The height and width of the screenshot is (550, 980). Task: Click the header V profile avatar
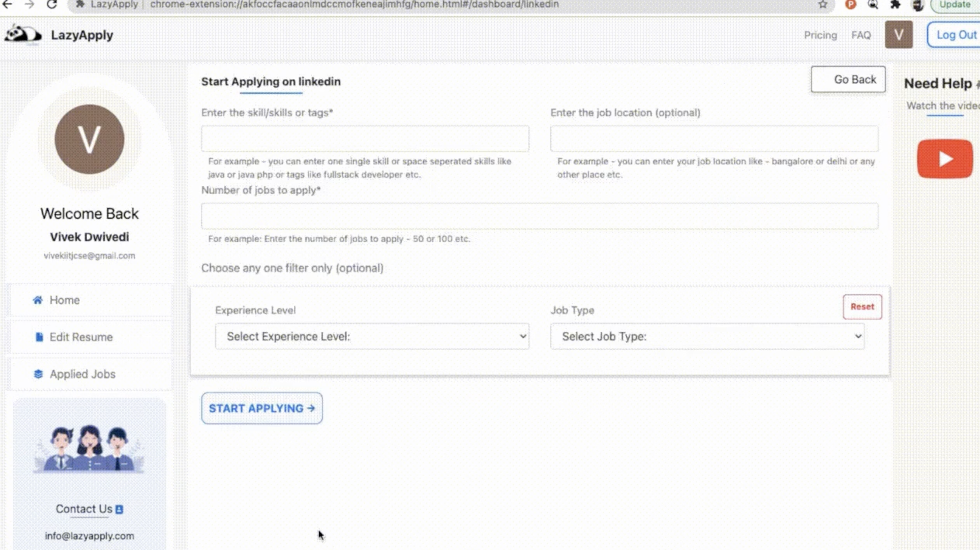pyautogui.click(x=899, y=35)
